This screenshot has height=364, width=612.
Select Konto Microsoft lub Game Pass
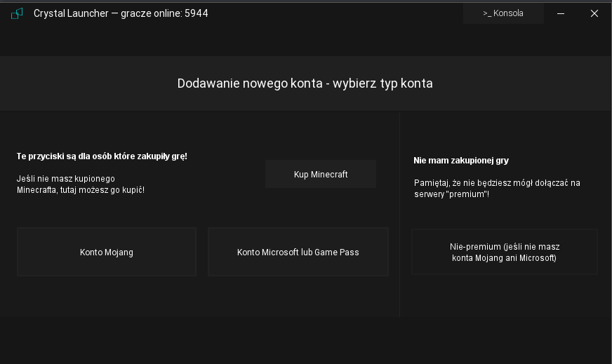298,252
